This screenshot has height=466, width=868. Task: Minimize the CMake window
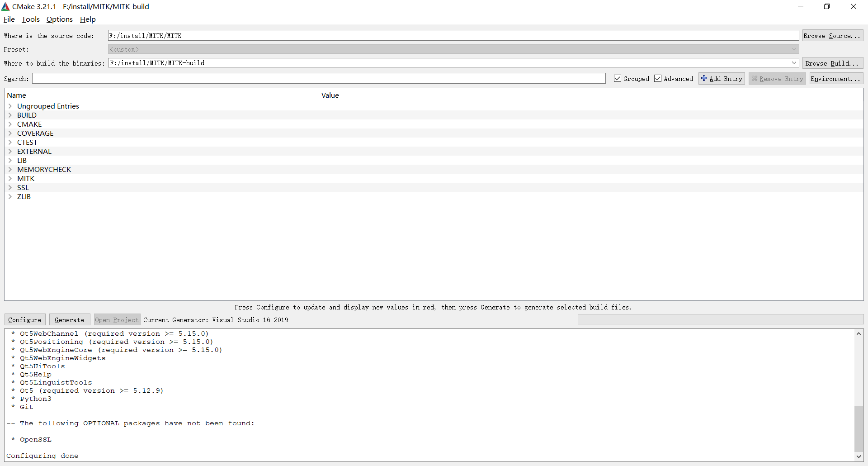coord(800,6)
